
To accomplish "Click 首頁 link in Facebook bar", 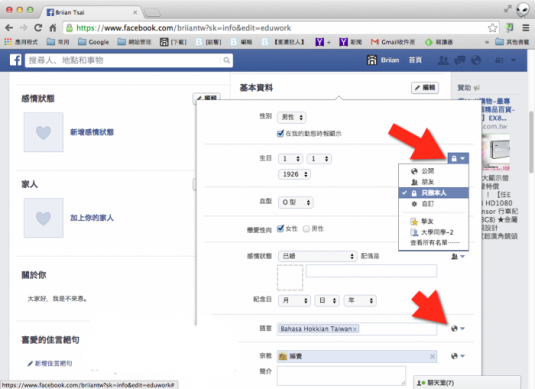I will point(415,60).
